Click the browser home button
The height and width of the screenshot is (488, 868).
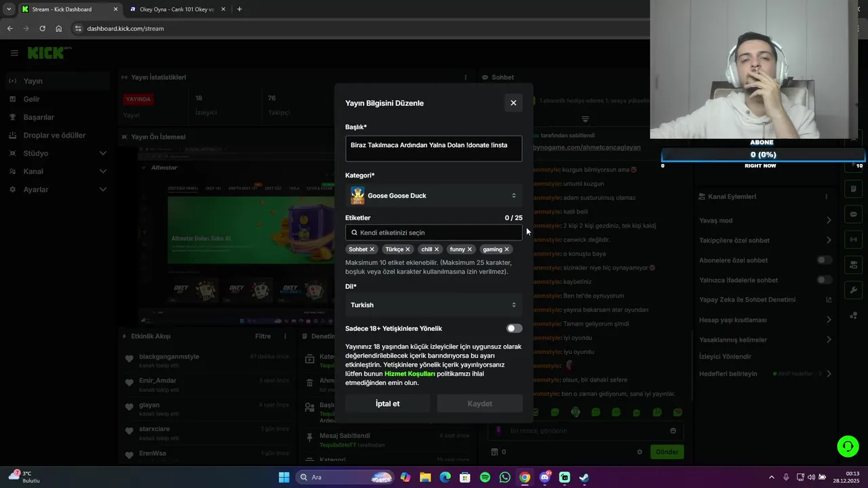59,28
